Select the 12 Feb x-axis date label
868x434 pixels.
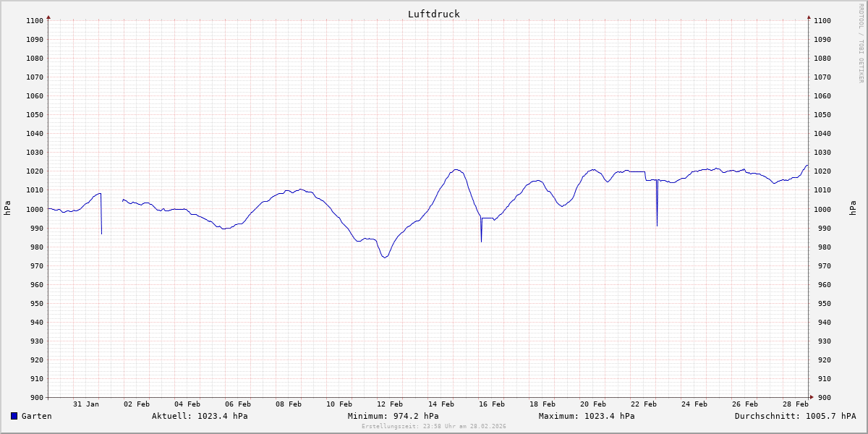click(x=390, y=404)
